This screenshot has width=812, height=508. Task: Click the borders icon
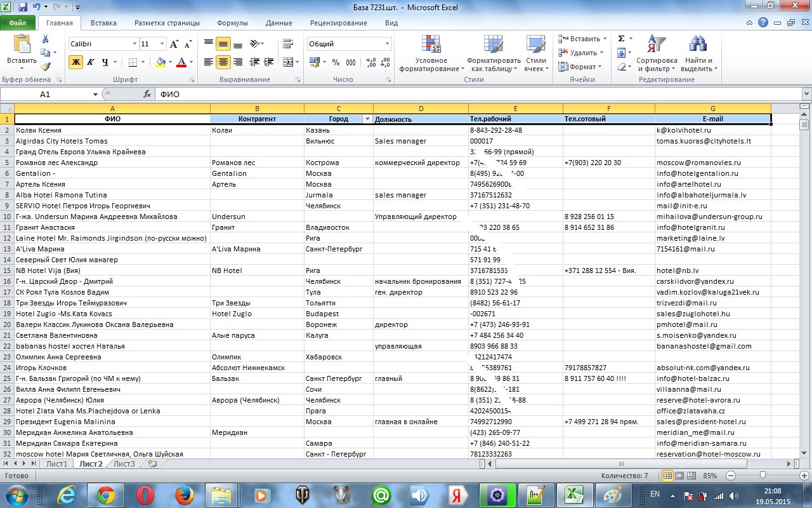tap(133, 62)
